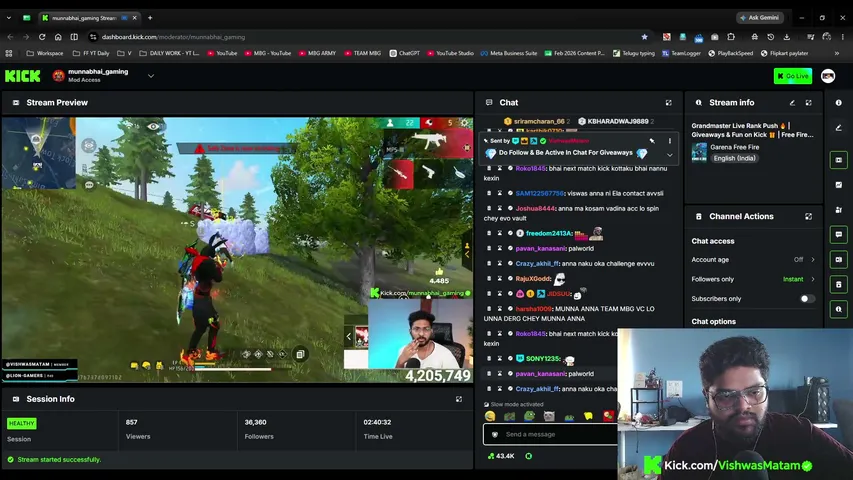
Task: Click the English (India) language tag
Action: click(x=734, y=158)
